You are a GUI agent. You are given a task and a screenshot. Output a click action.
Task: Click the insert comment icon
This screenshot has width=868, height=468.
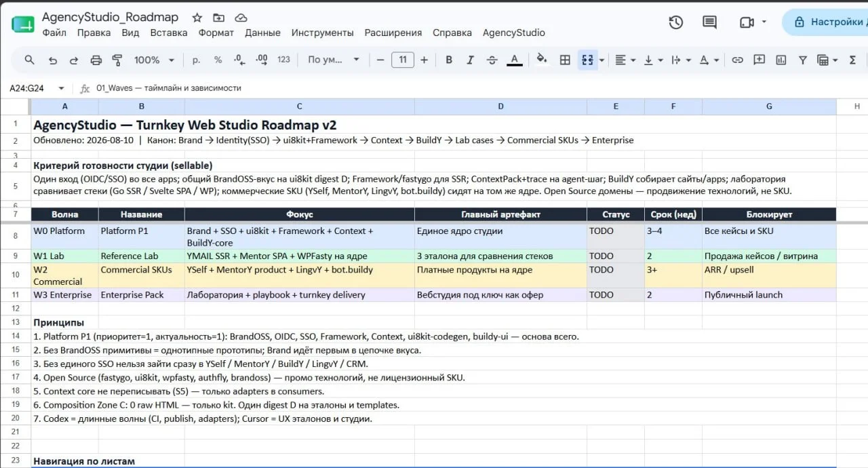pos(759,60)
